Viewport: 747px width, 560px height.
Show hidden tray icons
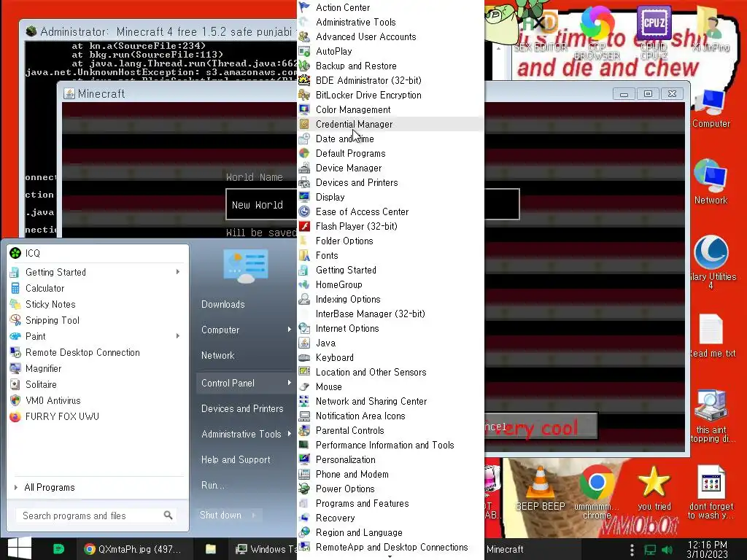tap(632, 550)
